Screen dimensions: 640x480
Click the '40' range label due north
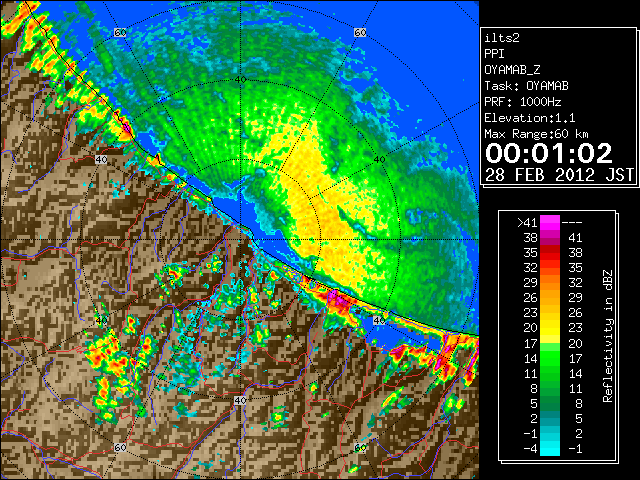click(240, 80)
